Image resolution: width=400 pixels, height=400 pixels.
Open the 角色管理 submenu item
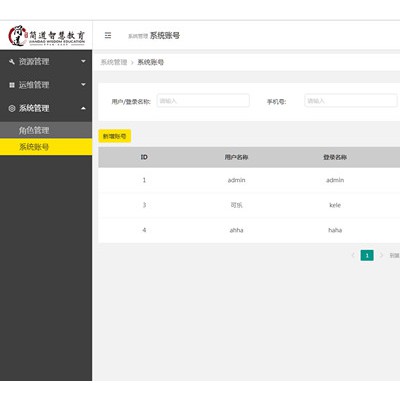46,130
